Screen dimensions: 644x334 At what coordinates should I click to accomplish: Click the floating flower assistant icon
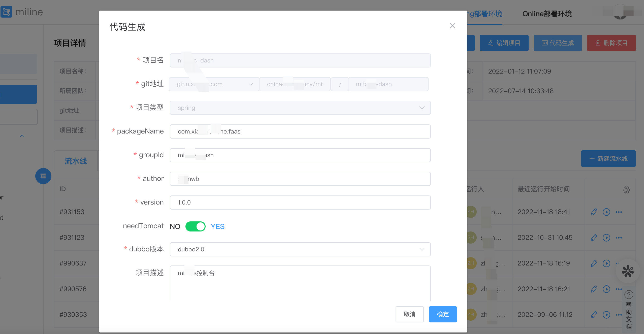[628, 271]
